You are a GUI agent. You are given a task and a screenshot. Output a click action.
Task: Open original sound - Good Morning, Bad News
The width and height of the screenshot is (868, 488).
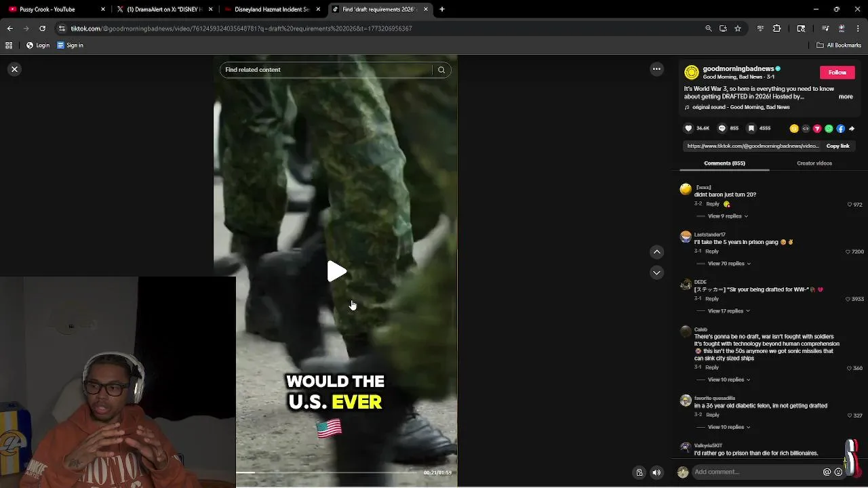pos(741,107)
